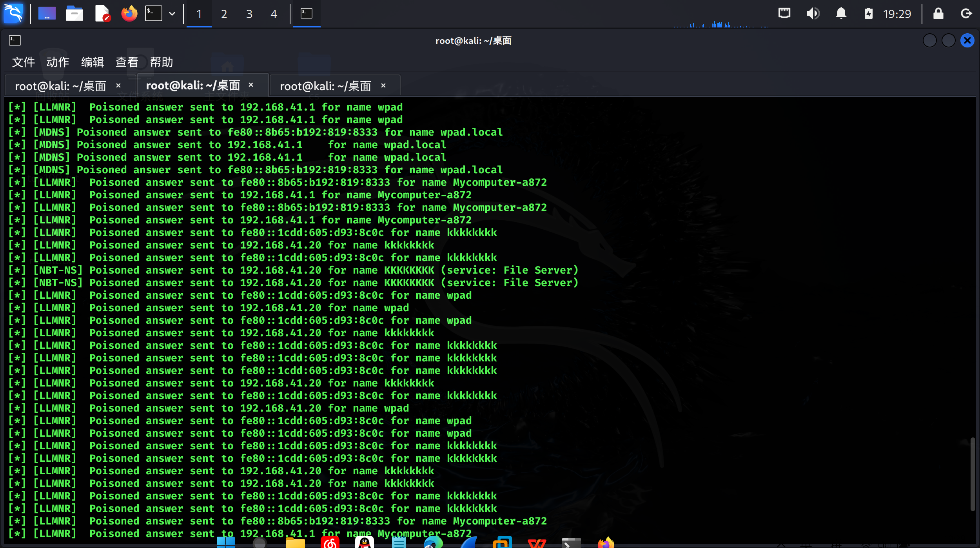Switch to the first terminal tab
Screen dimensions: 980x548
coord(60,86)
